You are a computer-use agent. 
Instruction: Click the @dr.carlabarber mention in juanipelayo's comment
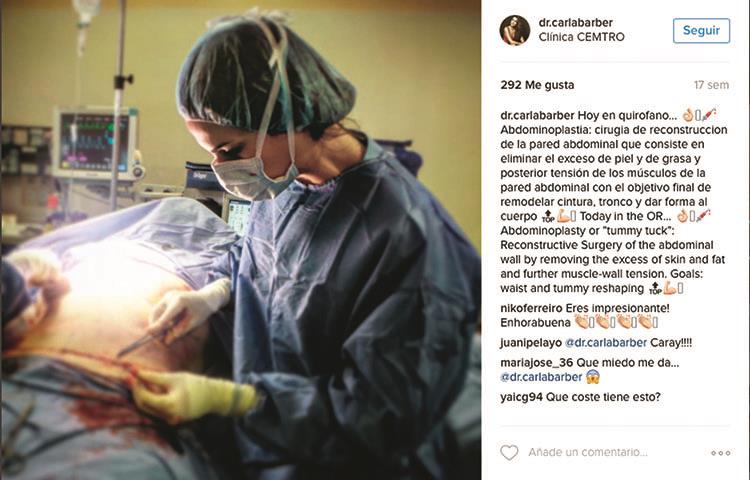(606, 343)
